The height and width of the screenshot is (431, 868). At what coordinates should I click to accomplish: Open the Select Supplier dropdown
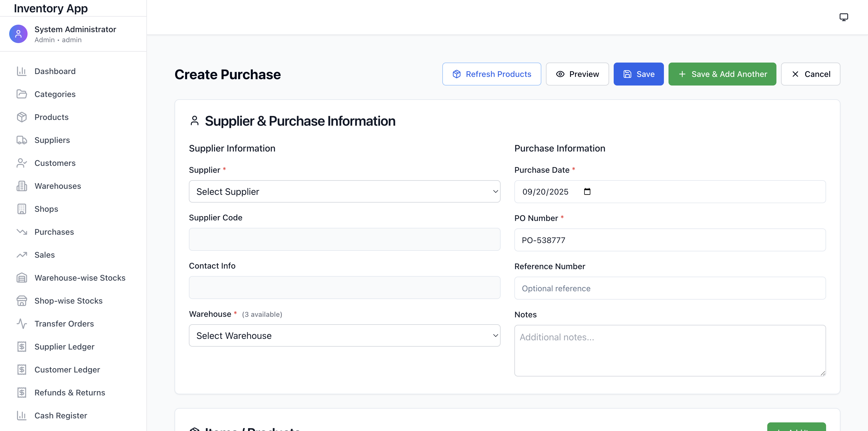344,191
